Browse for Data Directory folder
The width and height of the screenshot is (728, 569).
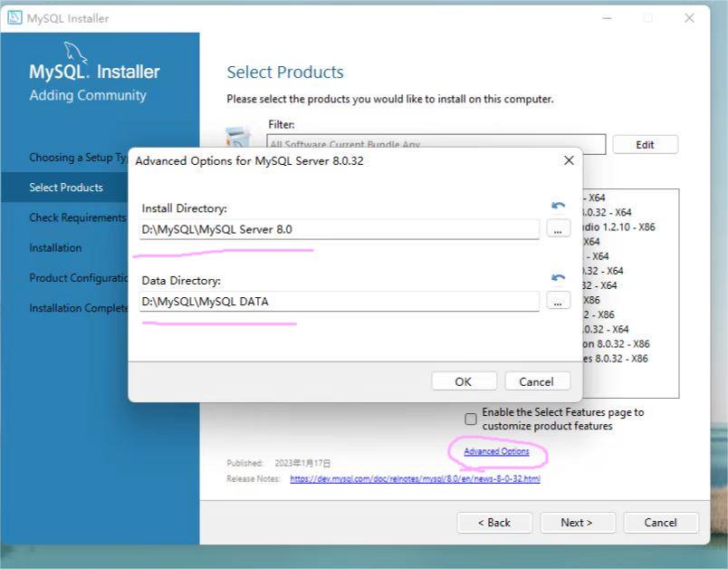click(558, 301)
